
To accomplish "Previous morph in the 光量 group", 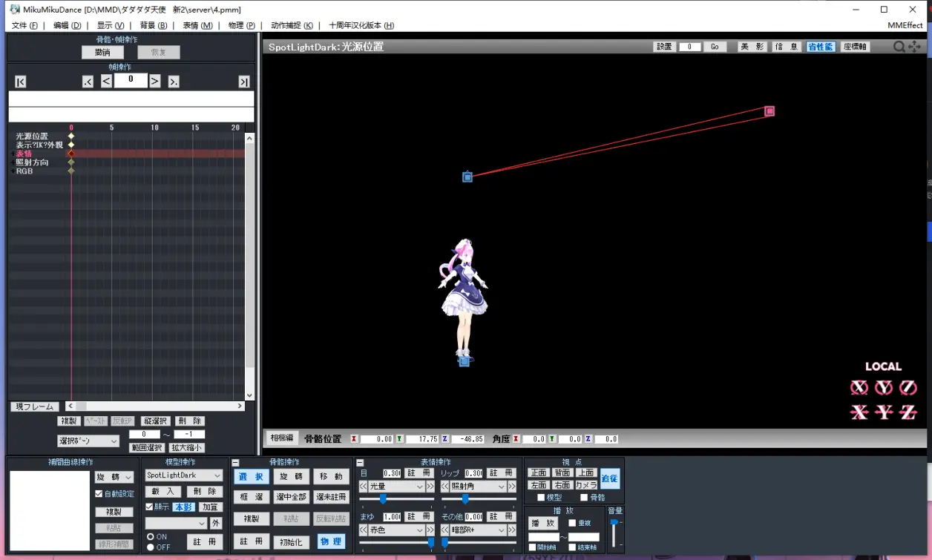I will tap(364, 487).
